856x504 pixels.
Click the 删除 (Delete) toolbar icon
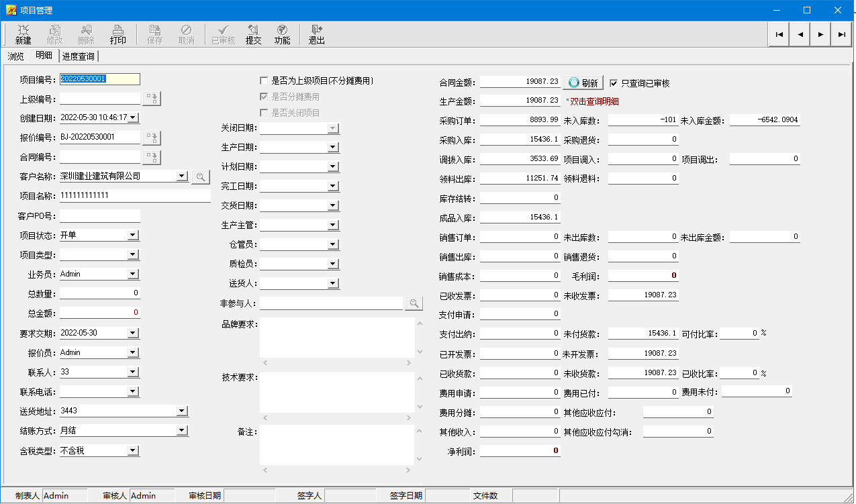point(87,34)
